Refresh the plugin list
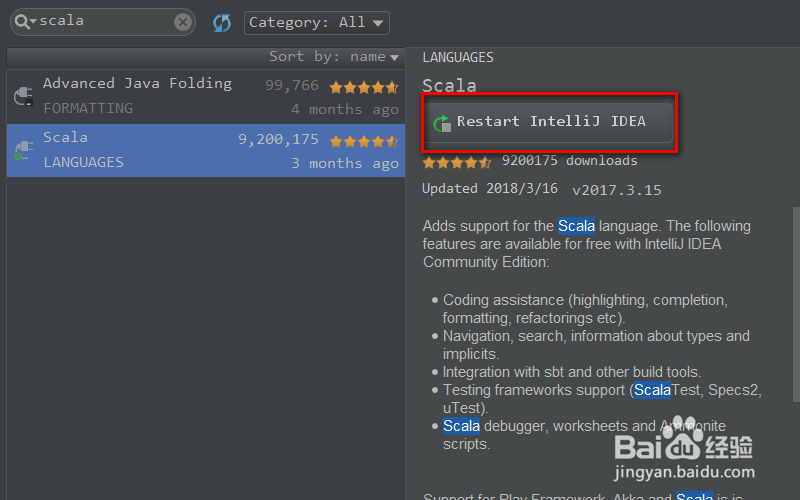Image resolution: width=800 pixels, height=500 pixels. coord(221,22)
